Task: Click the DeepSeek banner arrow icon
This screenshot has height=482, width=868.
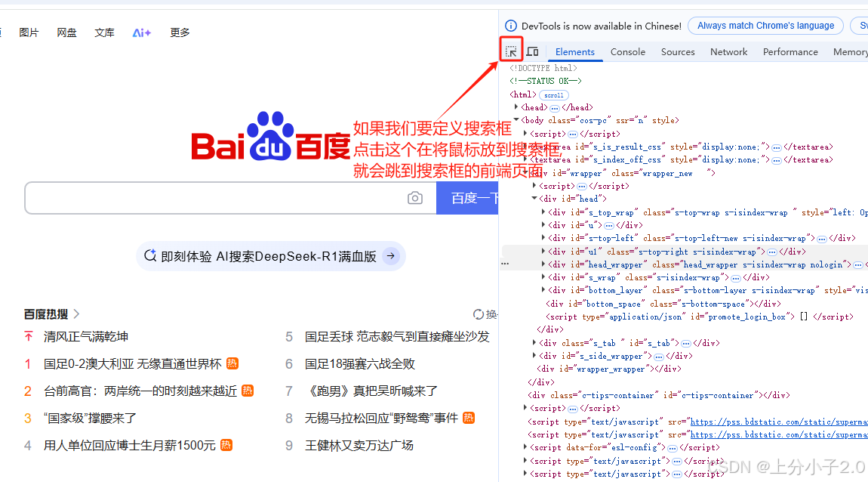Action: (x=391, y=256)
